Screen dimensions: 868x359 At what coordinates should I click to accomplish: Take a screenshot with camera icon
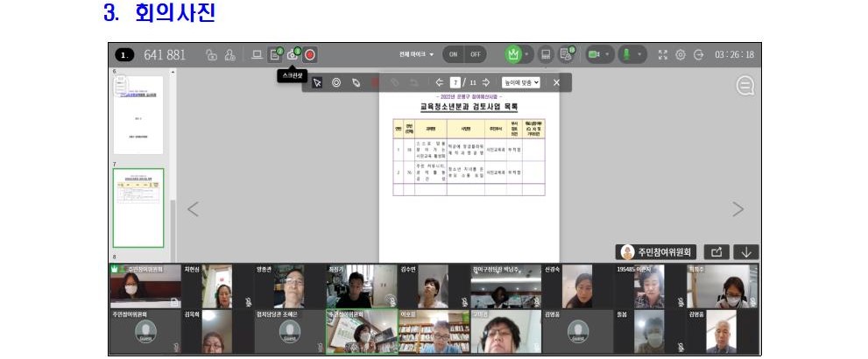[293, 55]
